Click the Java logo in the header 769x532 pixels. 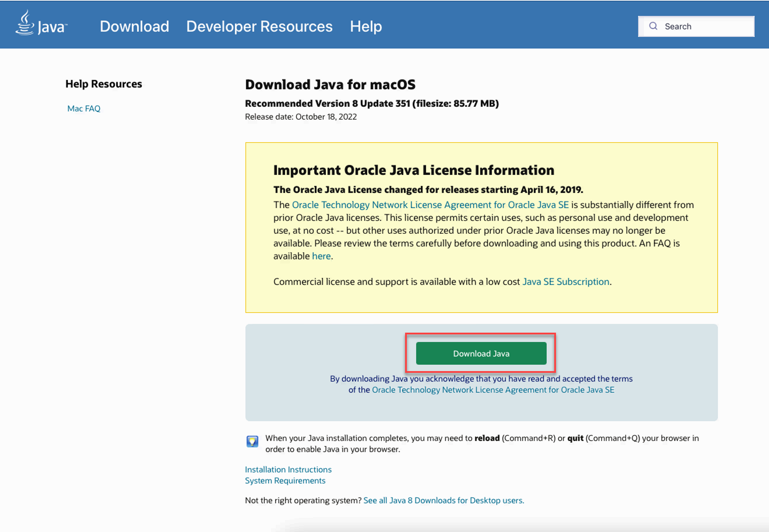[41, 23]
